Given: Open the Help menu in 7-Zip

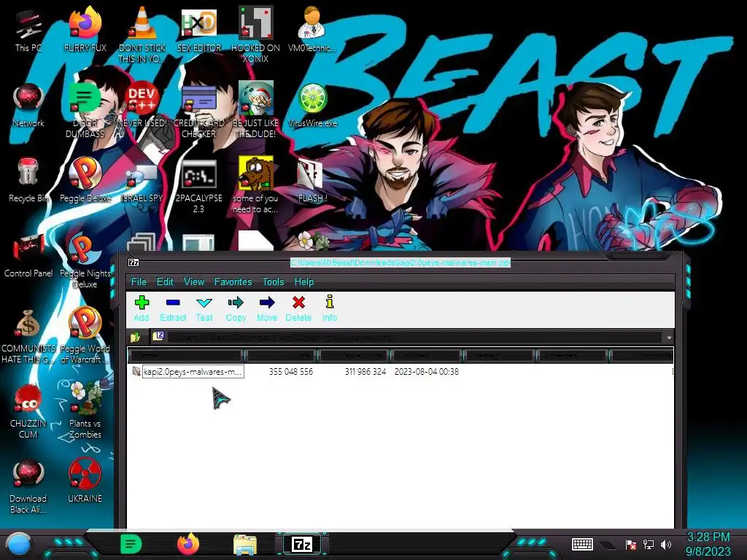Looking at the screenshot, I should pyautogui.click(x=304, y=282).
